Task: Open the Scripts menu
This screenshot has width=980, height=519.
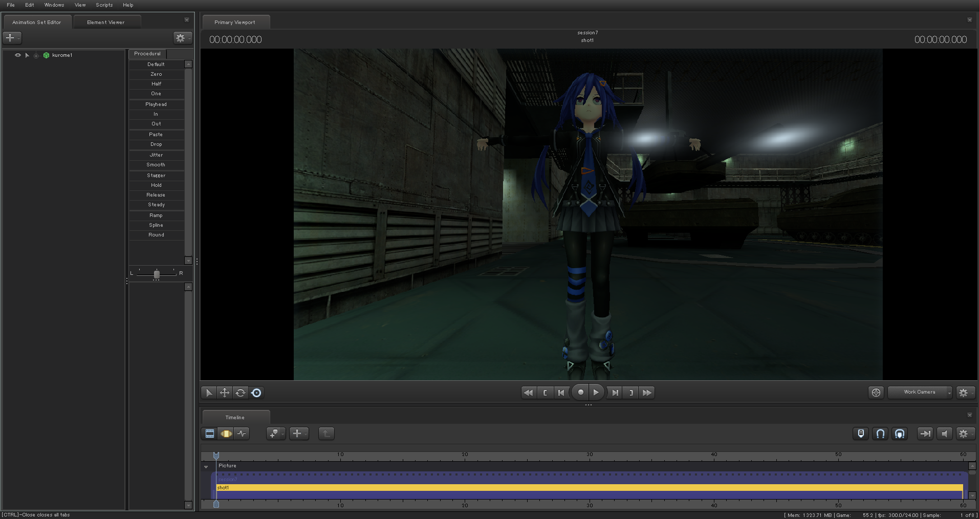Action: pos(104,5)
